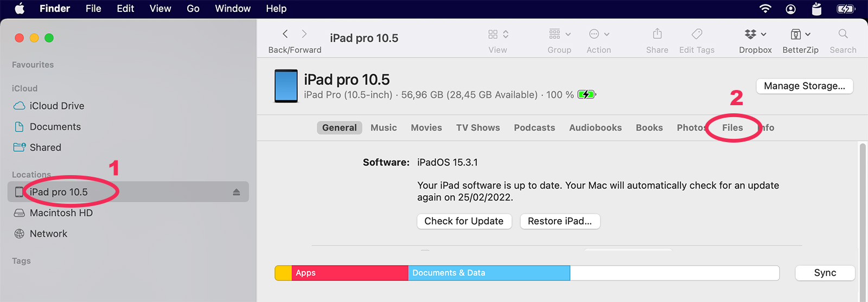Image resolution: width=868 pixels, height=302 pixels.
Task: Click the window title iPad pro 10.5
Action: (364, 38)
